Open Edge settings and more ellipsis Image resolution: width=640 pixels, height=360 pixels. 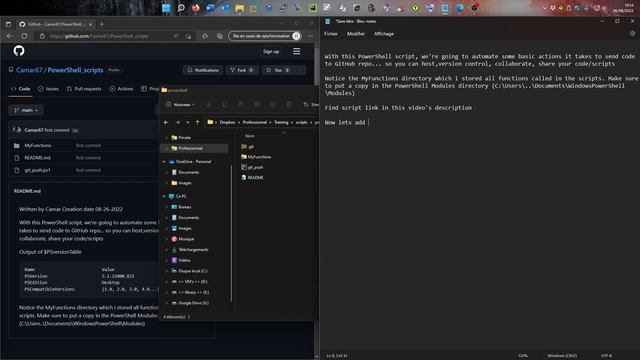coord(311,36)
